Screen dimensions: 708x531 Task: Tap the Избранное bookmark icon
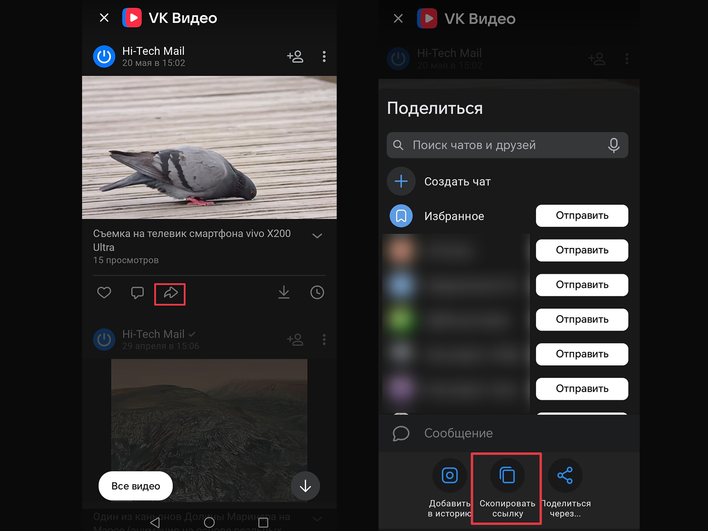(401, 216)
